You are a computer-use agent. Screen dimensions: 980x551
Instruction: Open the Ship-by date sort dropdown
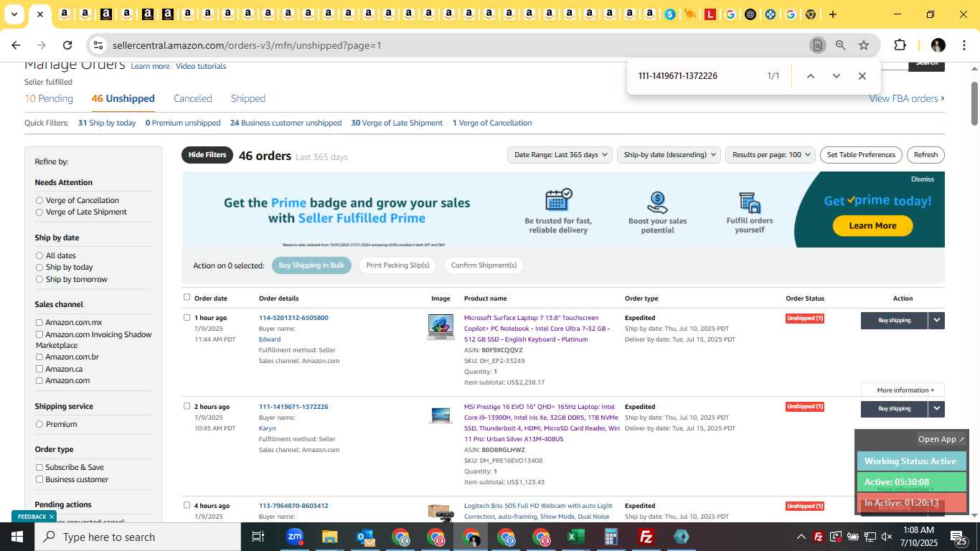pyautogui.click(x=669, y=155)
